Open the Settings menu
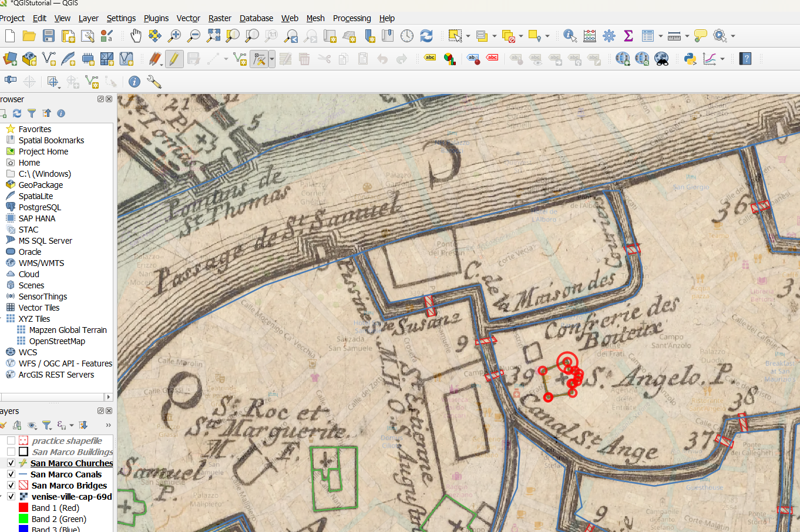The image size is (800, 532). coord(121,18)
